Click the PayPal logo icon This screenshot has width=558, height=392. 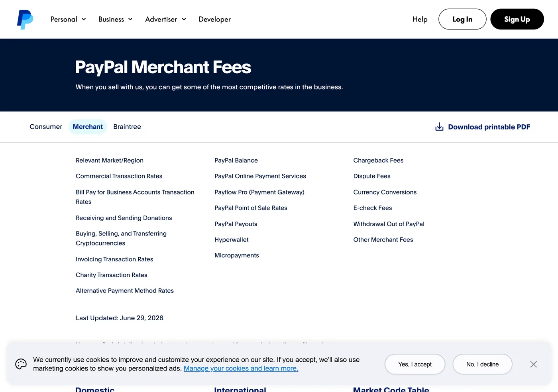(25, 20)
